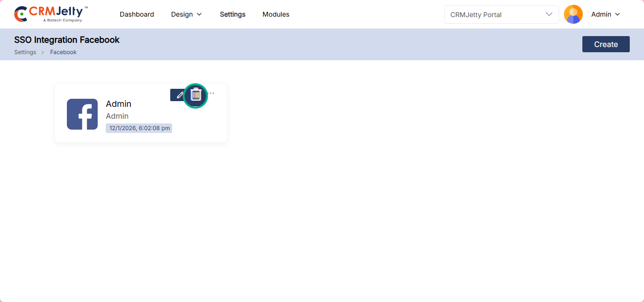Viewport: 644px width, 302px height.
Task: Go to the Dashboard menu item
Action: [137, 14]
